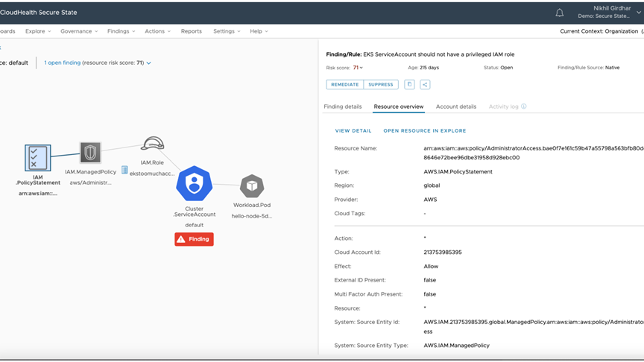Click the Finding/Rule Source: Native text

pos(589,68)
